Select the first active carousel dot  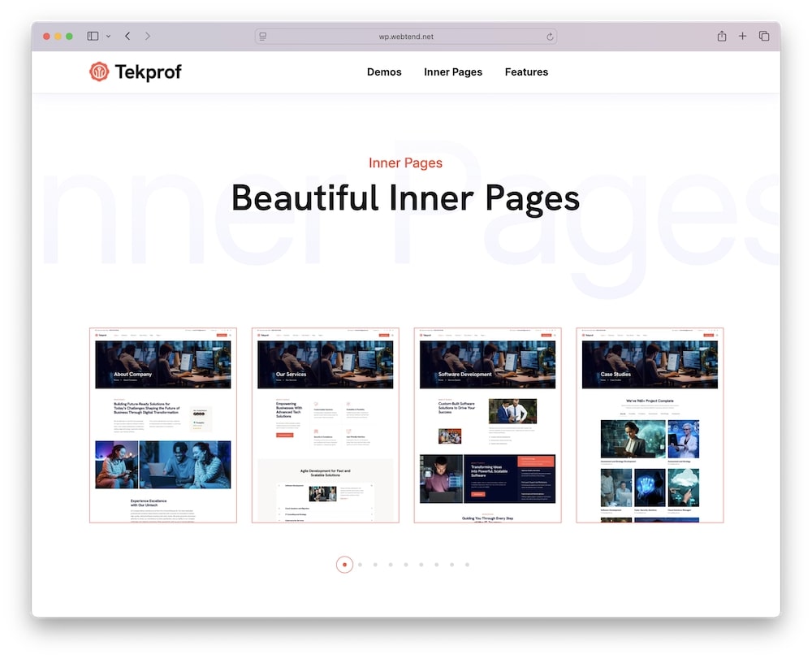click(x=344, y=565)
